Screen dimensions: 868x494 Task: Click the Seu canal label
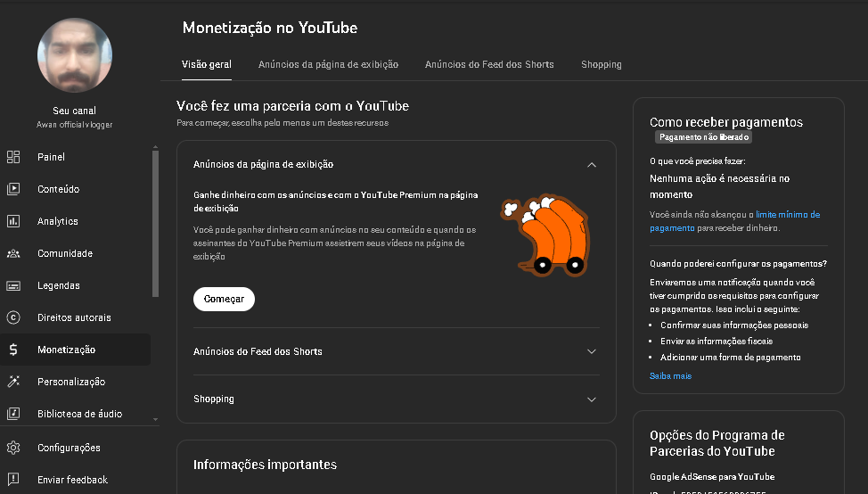[74, 111]
